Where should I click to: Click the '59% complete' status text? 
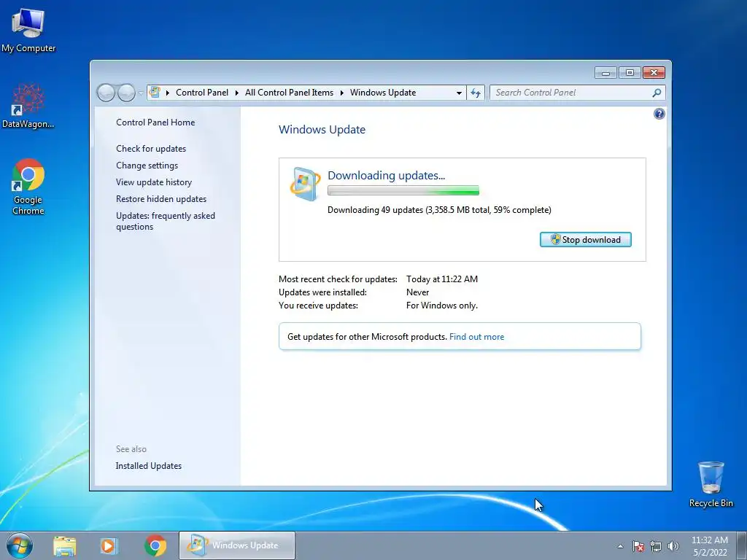point(522,210)
